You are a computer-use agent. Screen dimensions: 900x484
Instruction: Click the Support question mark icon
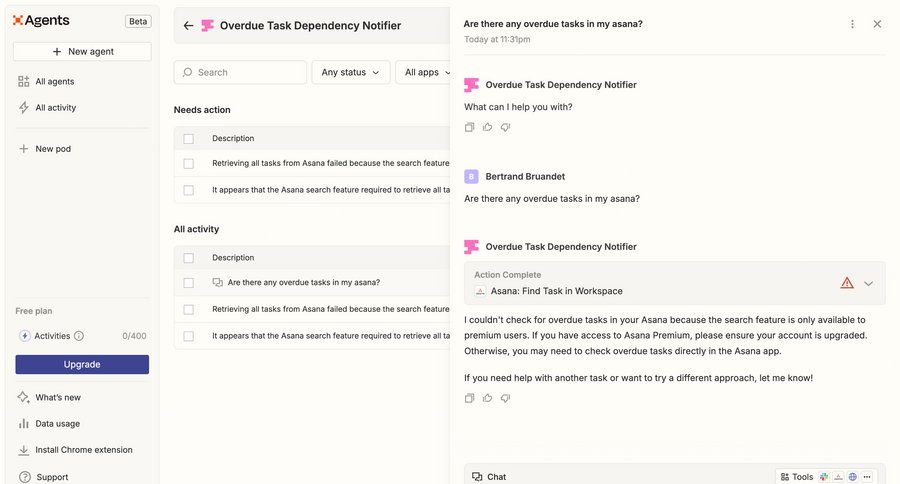[x=25, y=477]
